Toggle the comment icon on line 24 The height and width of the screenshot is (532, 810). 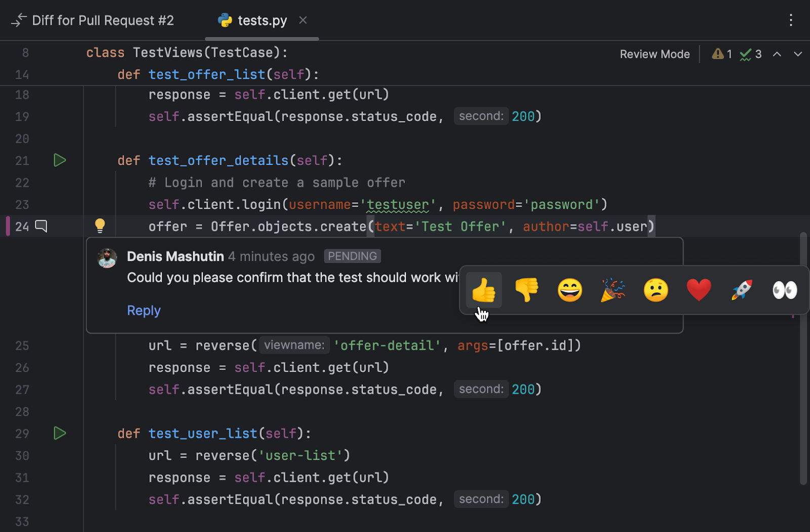[41, 226]
